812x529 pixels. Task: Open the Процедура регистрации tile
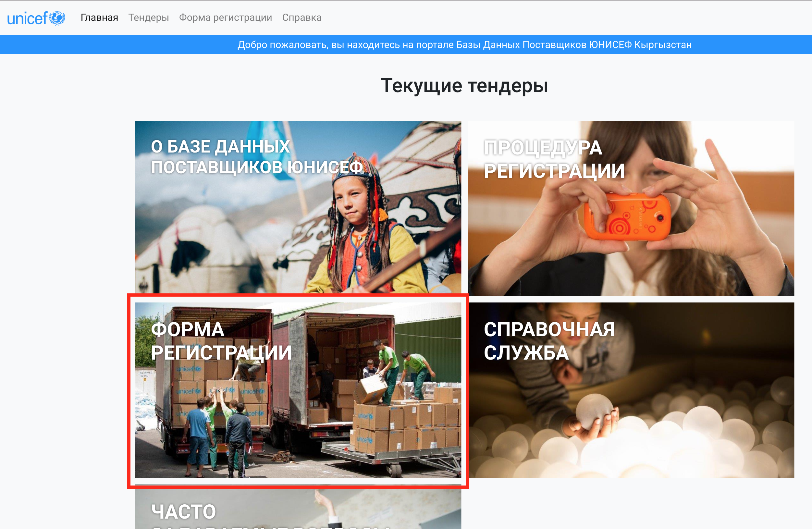(x=631, y=208)
